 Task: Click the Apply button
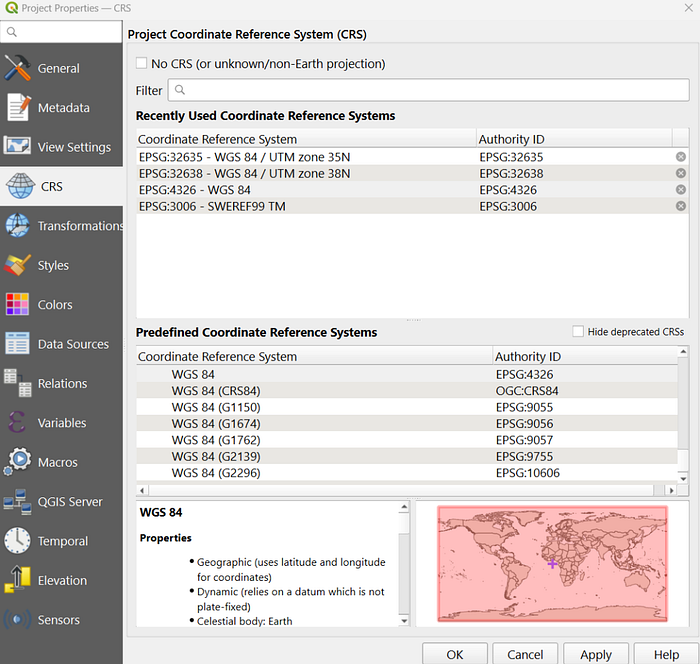pos(596,654)
